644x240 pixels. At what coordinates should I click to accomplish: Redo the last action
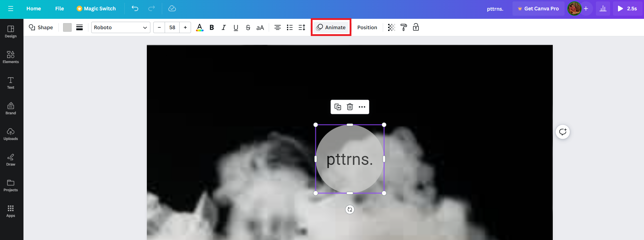[151, 9]
